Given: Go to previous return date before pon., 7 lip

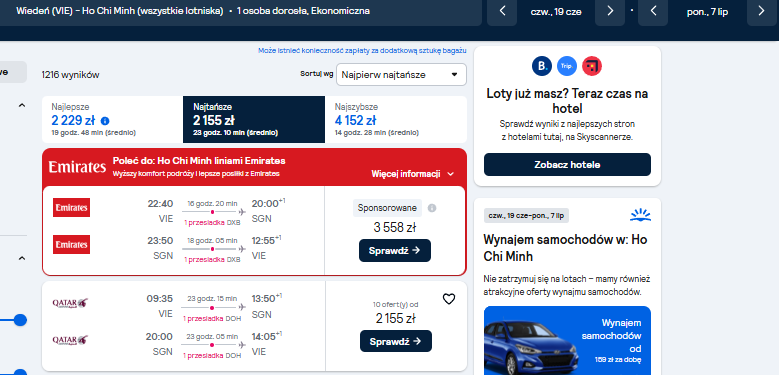Looking at the screenshot, I should tap(653, 11).
